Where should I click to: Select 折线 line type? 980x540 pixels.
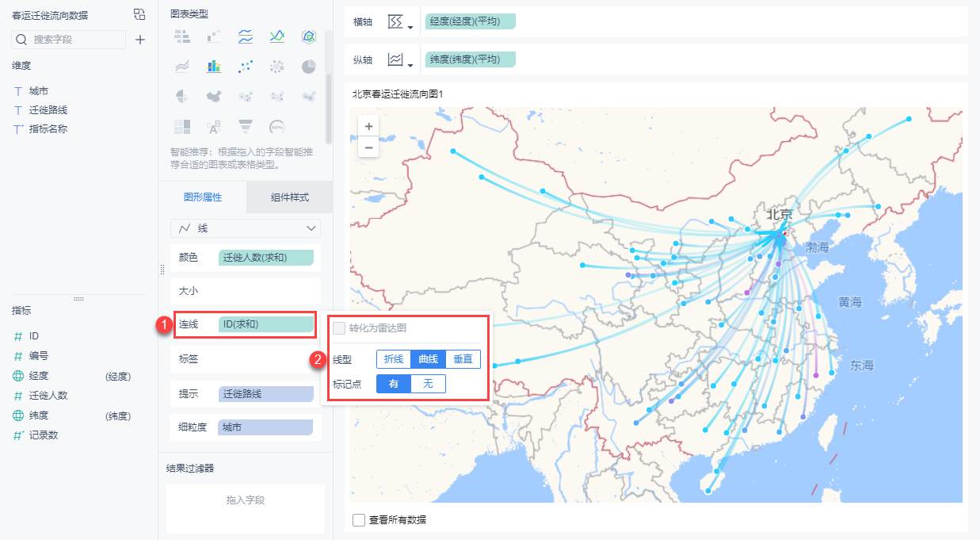point(394,359)
